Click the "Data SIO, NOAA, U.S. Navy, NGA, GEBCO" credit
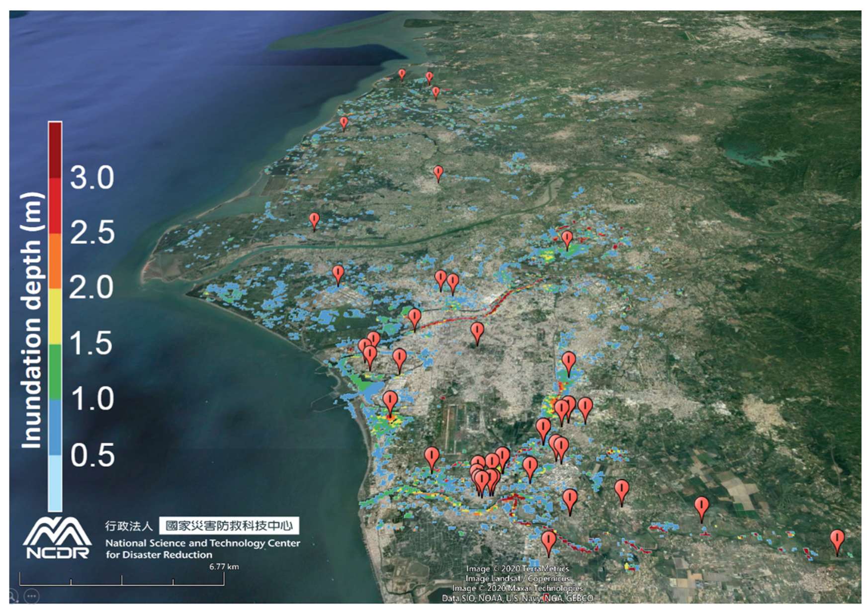Image resolution: width=868 pixels, height=611 pixels. [518, 598]
